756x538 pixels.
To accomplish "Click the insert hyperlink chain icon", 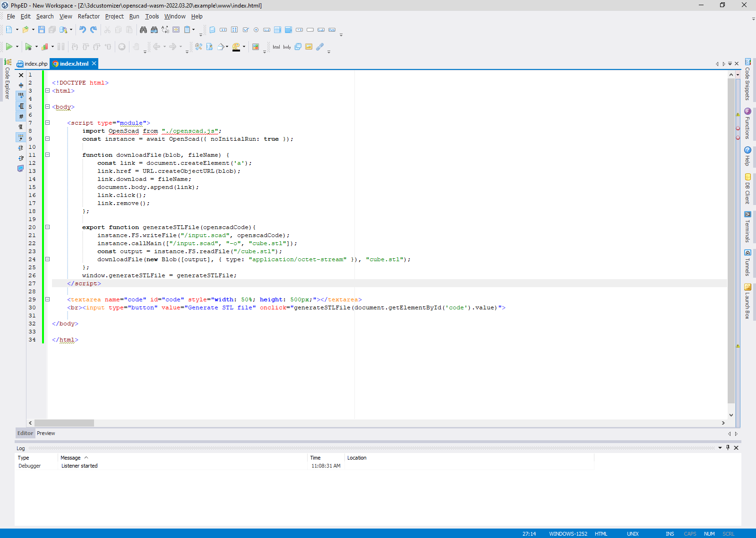I will (320, 47).
